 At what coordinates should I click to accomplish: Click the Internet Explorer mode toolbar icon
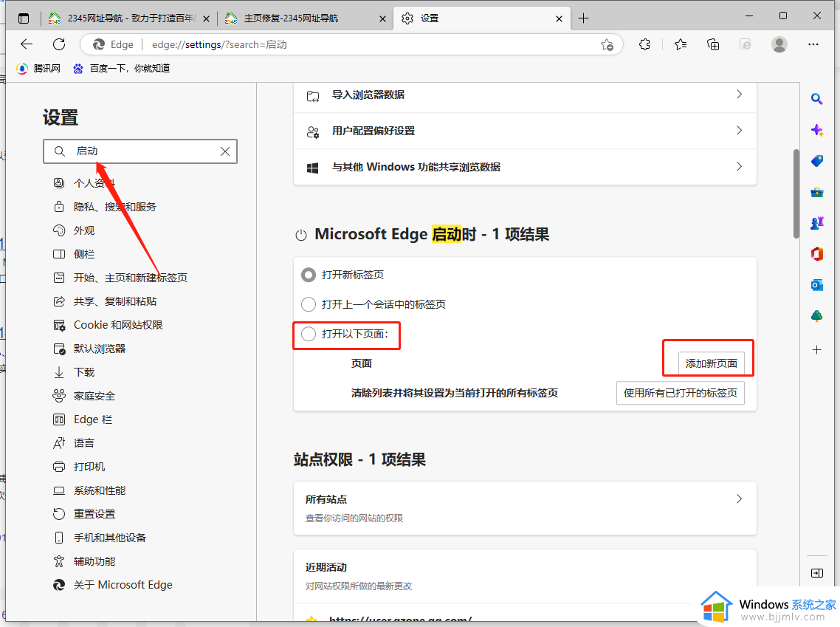coord(746,44)
